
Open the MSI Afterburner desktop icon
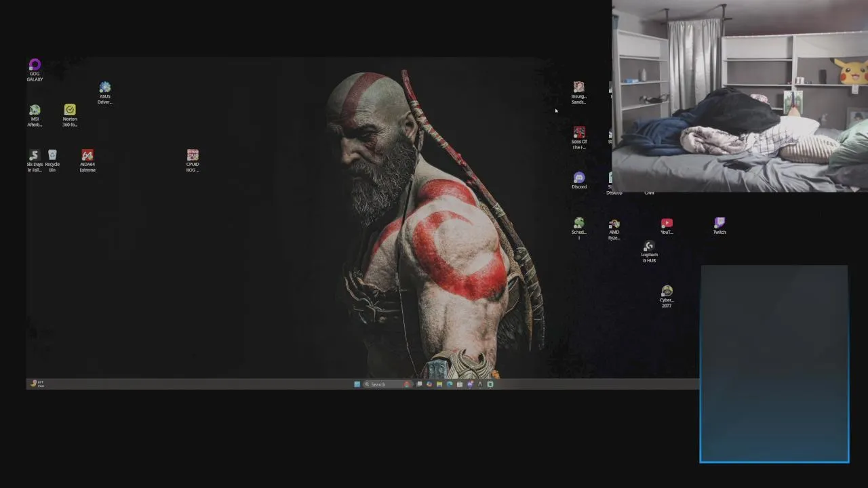(35, 116)
